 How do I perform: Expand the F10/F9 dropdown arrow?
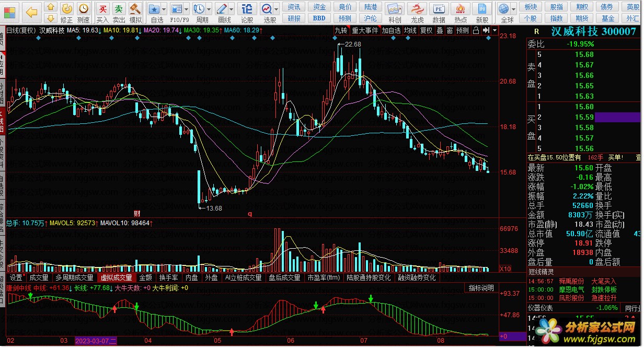[187, 9]
